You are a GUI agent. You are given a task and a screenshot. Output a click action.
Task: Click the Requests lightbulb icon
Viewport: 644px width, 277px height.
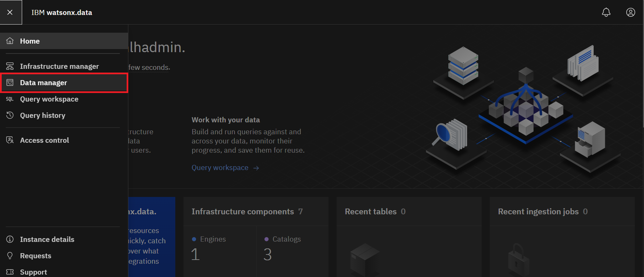(10, 256)
